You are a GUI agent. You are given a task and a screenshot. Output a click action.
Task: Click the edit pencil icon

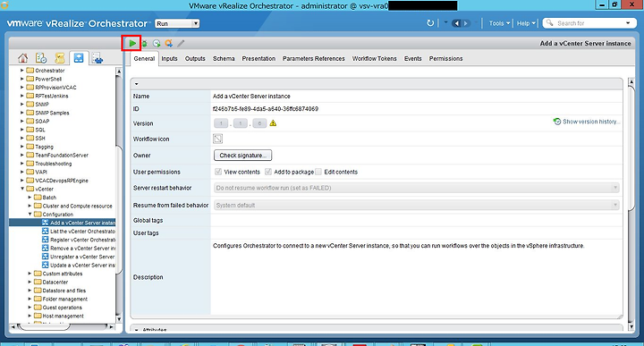pos(181,43)
